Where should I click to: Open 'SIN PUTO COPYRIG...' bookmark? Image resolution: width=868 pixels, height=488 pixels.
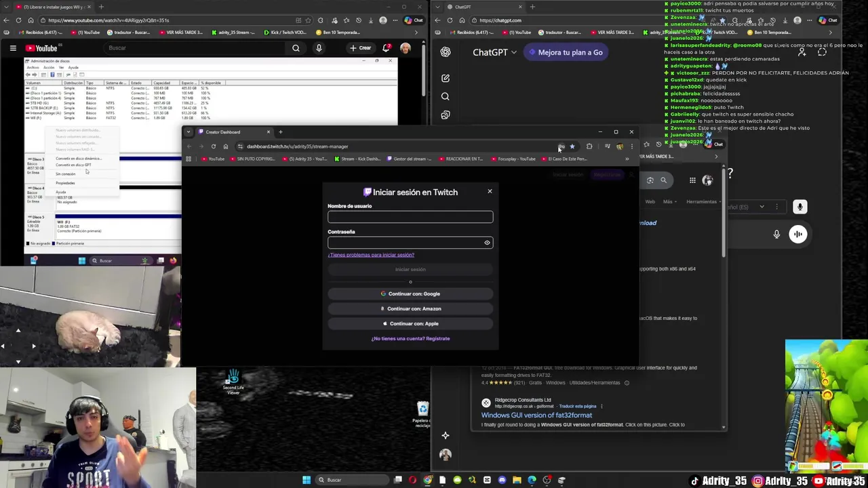[x=253, y=159]
